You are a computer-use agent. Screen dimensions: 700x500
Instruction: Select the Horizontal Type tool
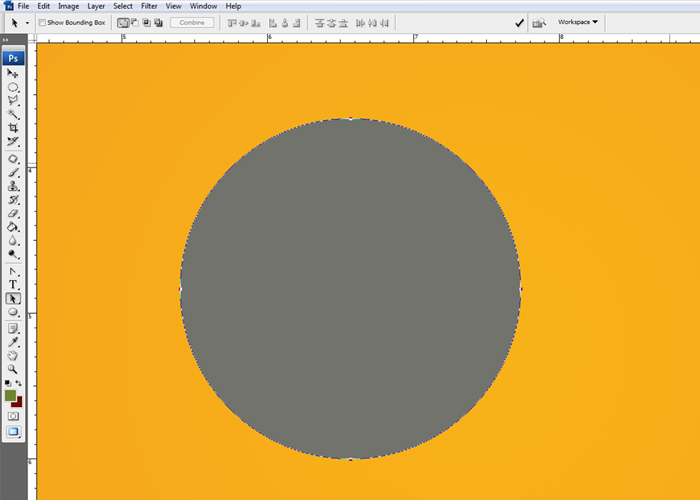coord(14,285)
